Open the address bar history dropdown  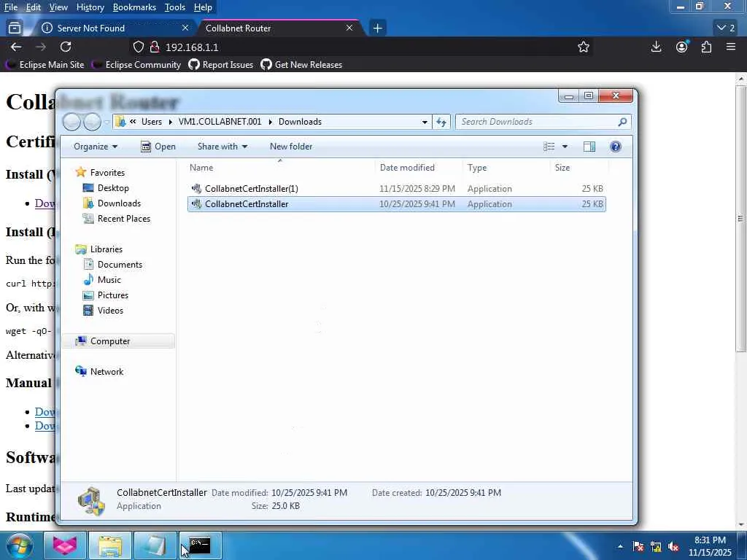click(425, 122)
